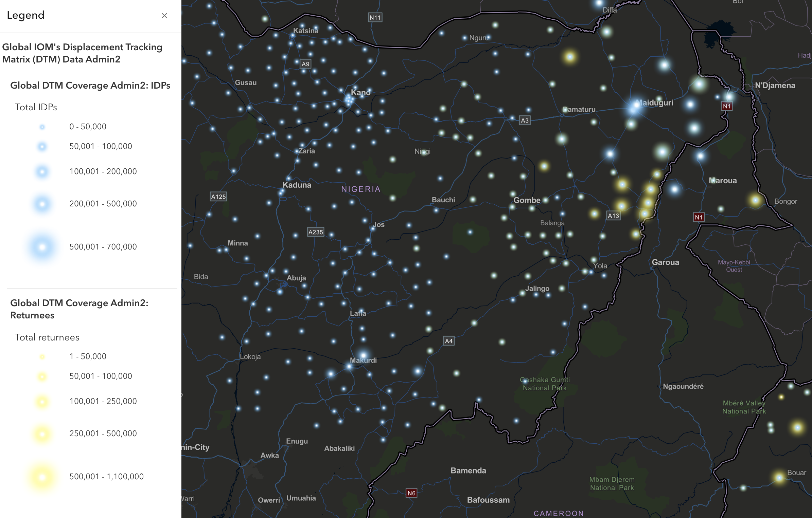Click the Global DTM Coverage Admin2: IDPs heading

90,85
